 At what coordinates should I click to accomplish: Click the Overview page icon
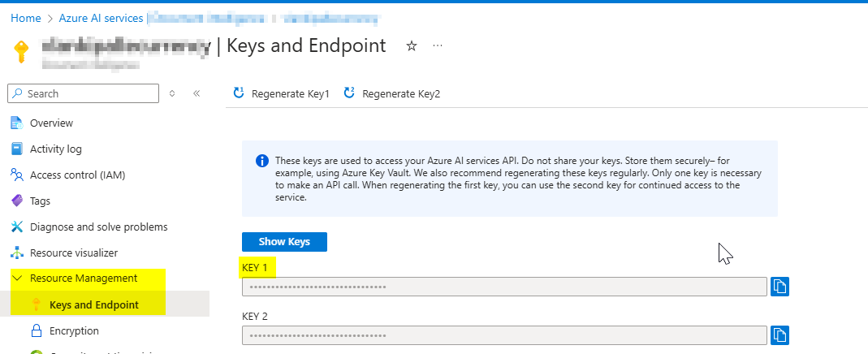click(17, 123)
